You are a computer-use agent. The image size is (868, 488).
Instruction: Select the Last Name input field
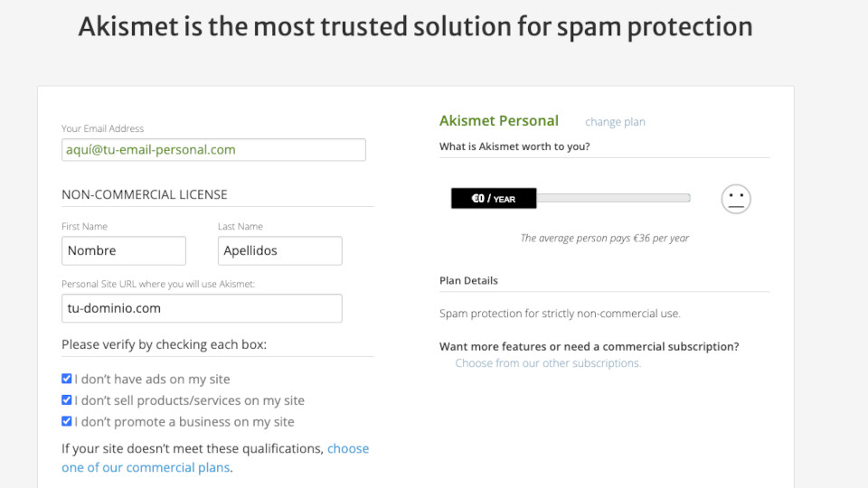pos(279,250)
